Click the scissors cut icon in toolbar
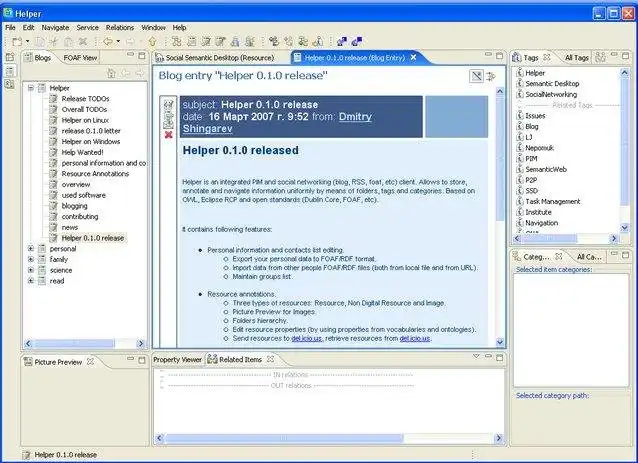Image resolution: width=638 pixels, height=463 pixels. point(54,41)
